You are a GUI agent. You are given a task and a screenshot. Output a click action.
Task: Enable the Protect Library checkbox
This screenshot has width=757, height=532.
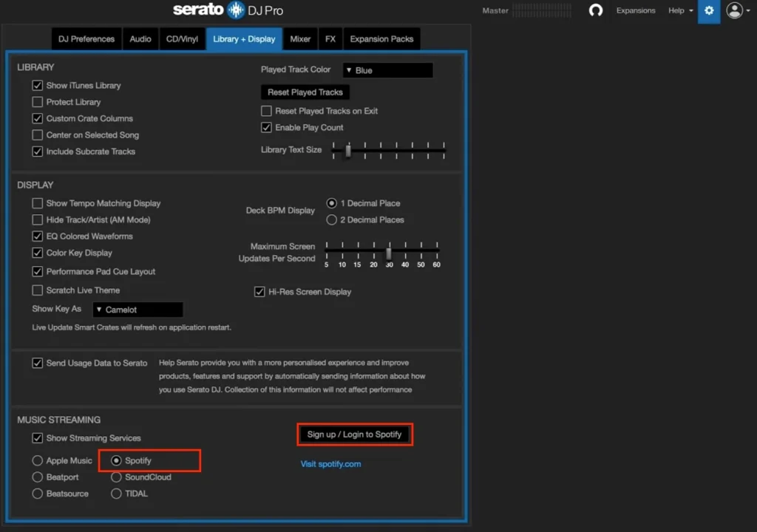click(x=38, y=102)
